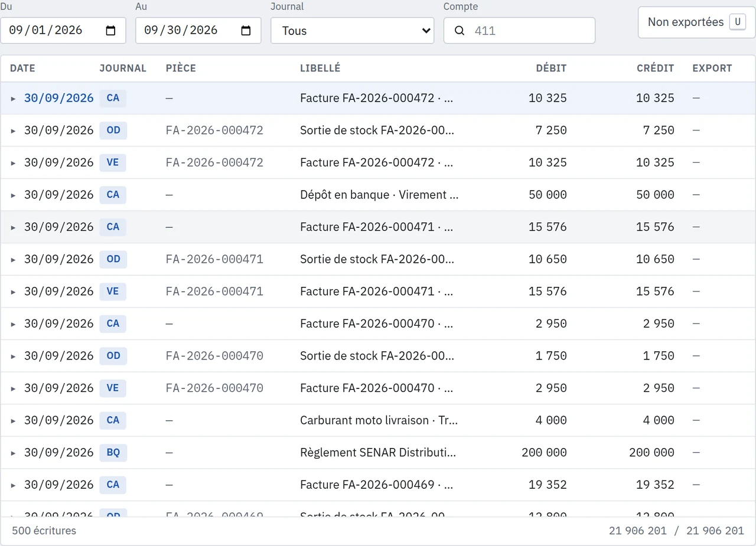Image resolution: width=756 pixels, height=546 pixels.
Task: Focus the Compte search field with placeholder 411
Action: [x=519, y=31]
